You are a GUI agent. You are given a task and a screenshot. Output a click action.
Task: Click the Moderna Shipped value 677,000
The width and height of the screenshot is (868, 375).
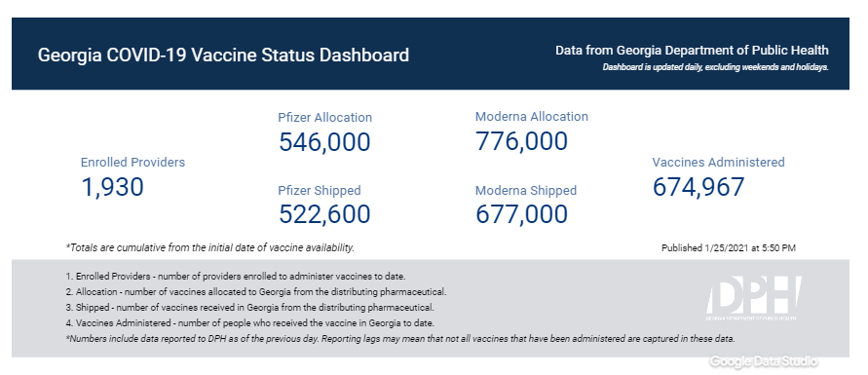click(x=521, y=214)
